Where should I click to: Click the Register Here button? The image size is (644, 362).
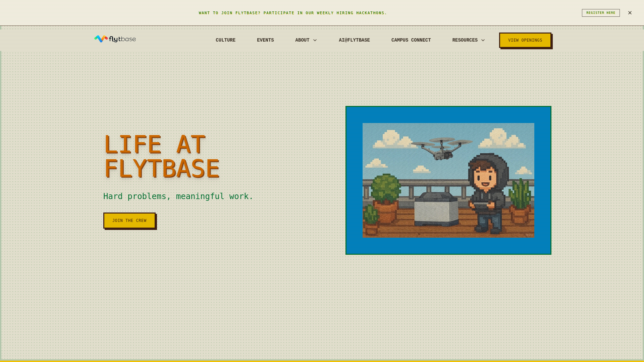[601, 13]
